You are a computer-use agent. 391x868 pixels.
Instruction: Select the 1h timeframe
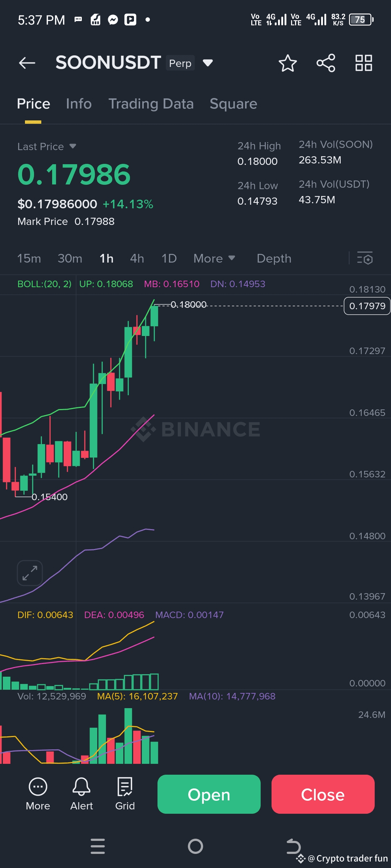tap(106, 258)
